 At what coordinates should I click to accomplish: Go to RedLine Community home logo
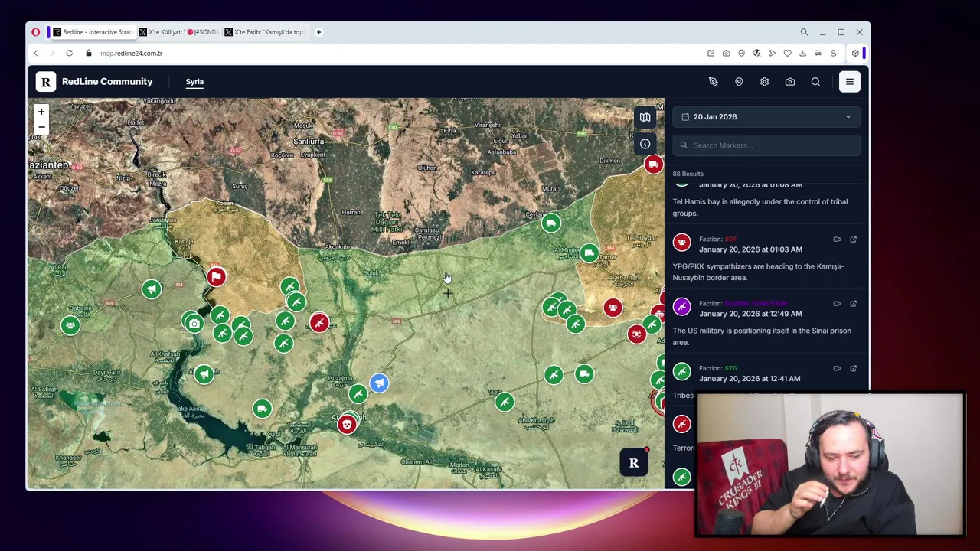tap(95, 82)
